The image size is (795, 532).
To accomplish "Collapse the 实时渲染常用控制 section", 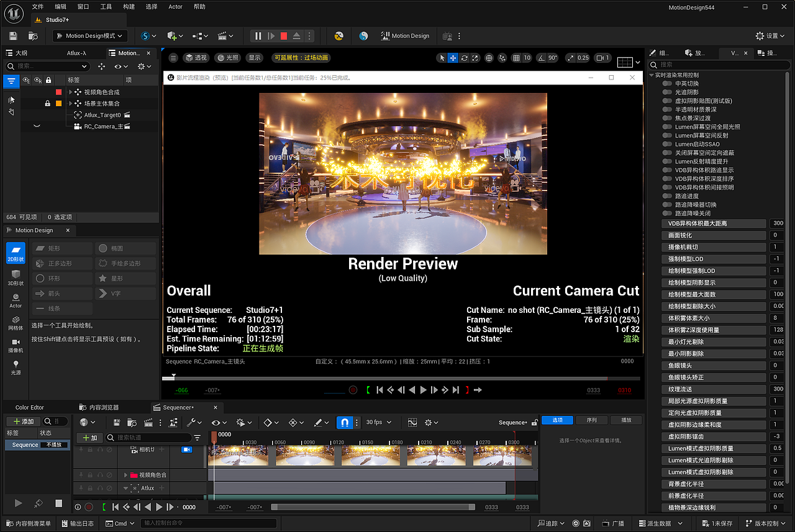I will [x=652, y=75].
